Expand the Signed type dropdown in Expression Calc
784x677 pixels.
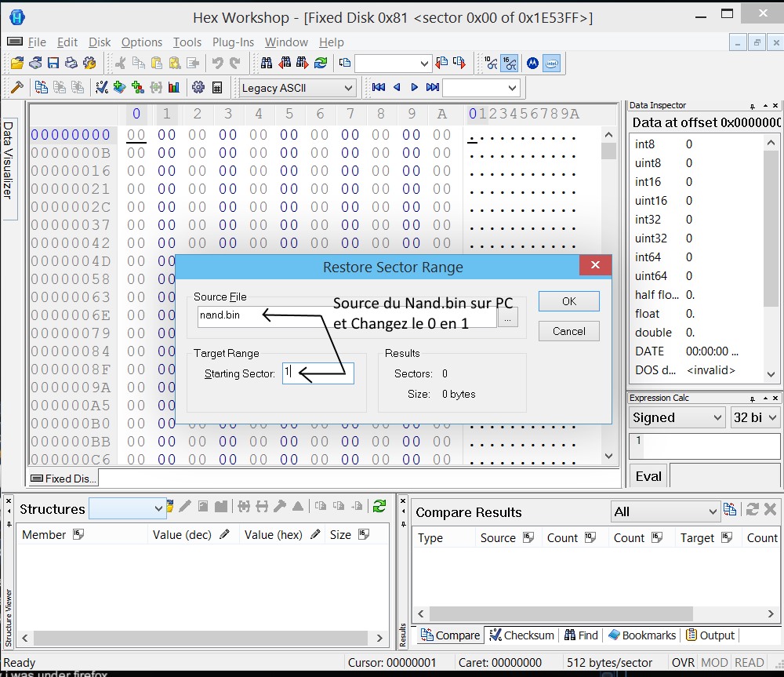click(677, 417)
